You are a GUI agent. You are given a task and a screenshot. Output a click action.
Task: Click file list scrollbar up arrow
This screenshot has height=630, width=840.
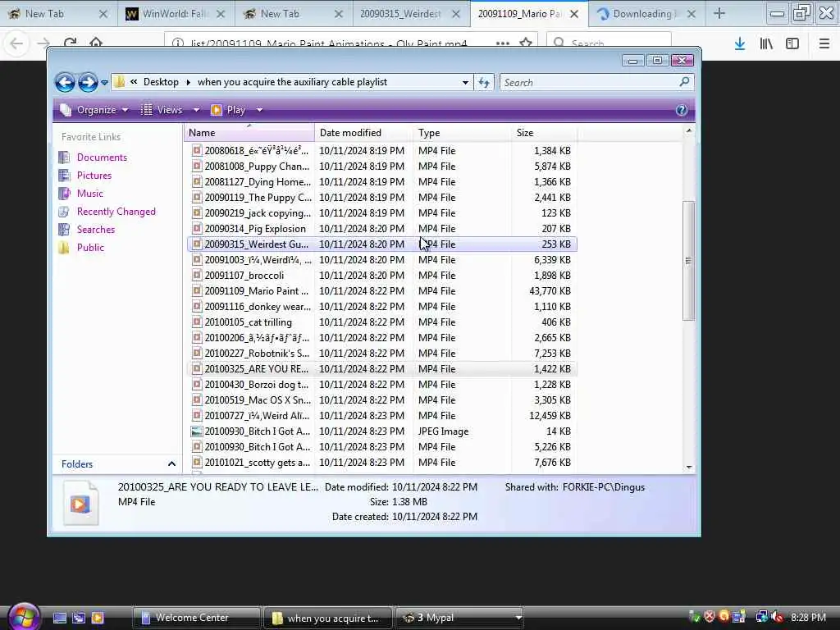(x=689, y=130)
